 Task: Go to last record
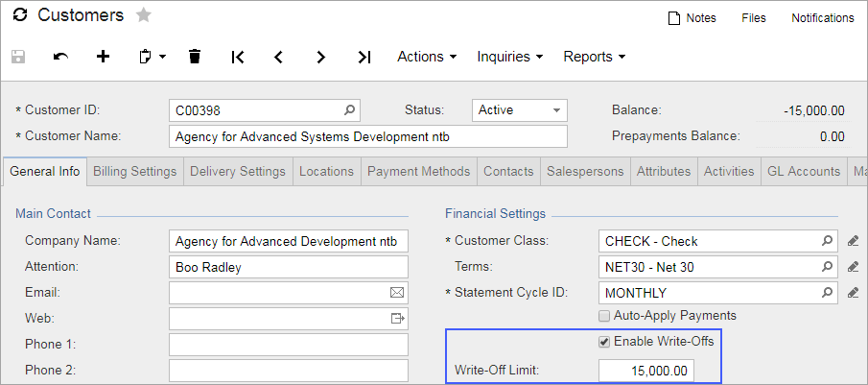tap(364, 57)
